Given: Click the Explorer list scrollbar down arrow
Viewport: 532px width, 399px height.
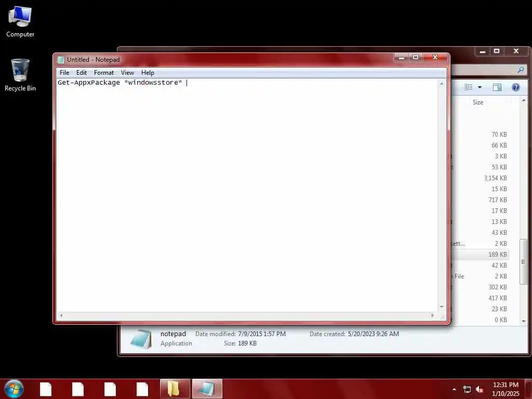Looking at the screenshot, I should (x=524, y=321).
